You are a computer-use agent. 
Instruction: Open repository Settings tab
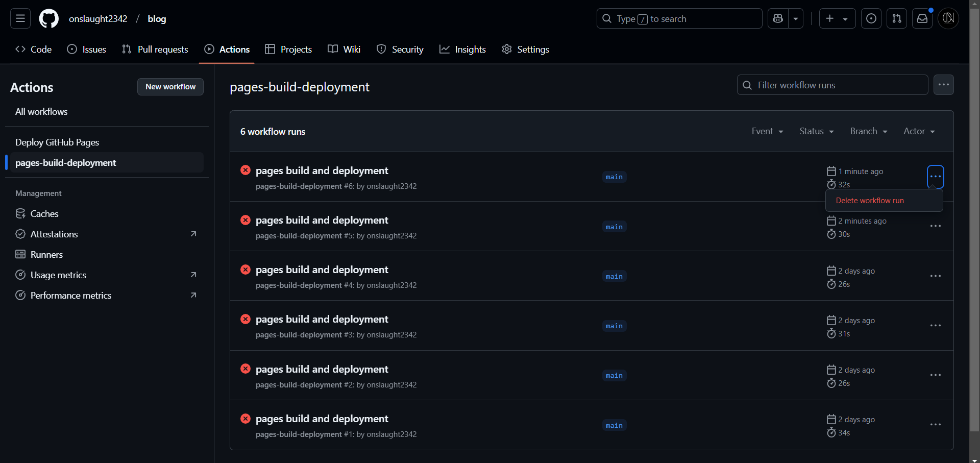pyautogui.click(x=526, y=49)
